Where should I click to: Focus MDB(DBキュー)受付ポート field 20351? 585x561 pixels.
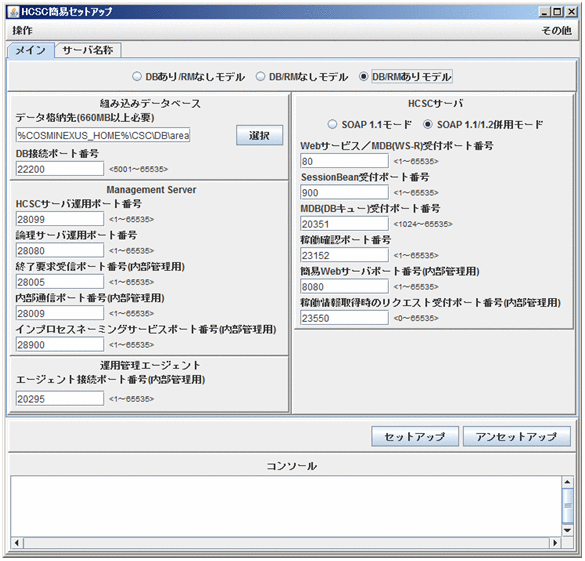[x=344, y=224]
